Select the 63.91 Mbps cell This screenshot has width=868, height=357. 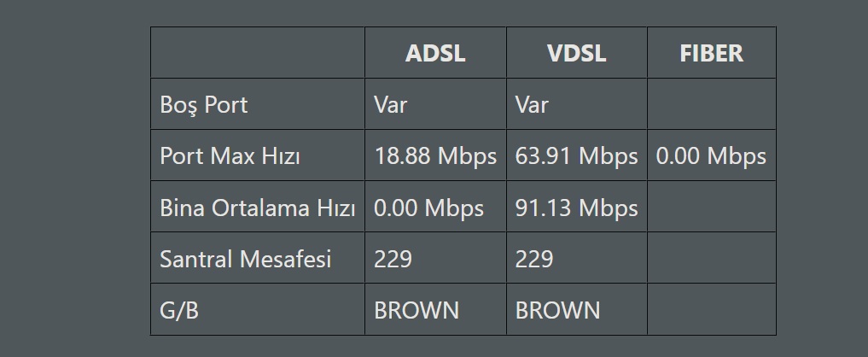[576, 156]
